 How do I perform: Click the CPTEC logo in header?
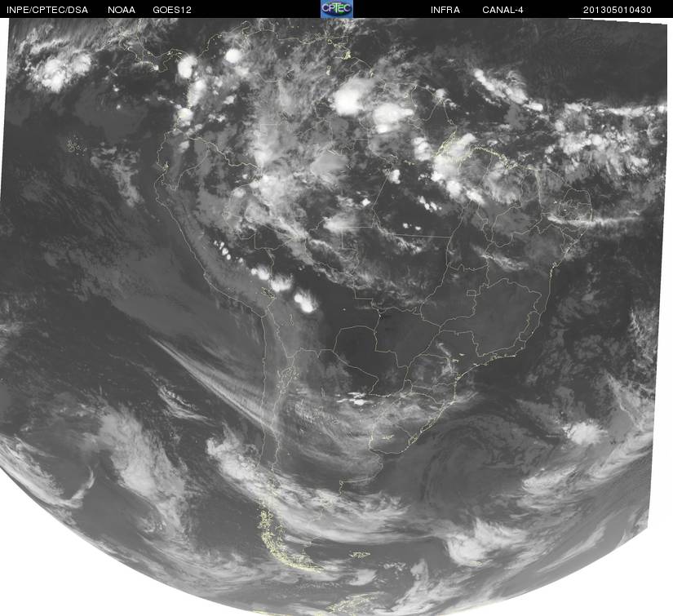[337, 9]
